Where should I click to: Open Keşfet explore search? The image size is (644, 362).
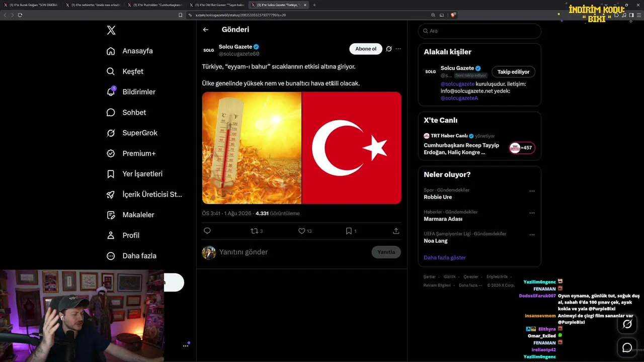(125, 71)
